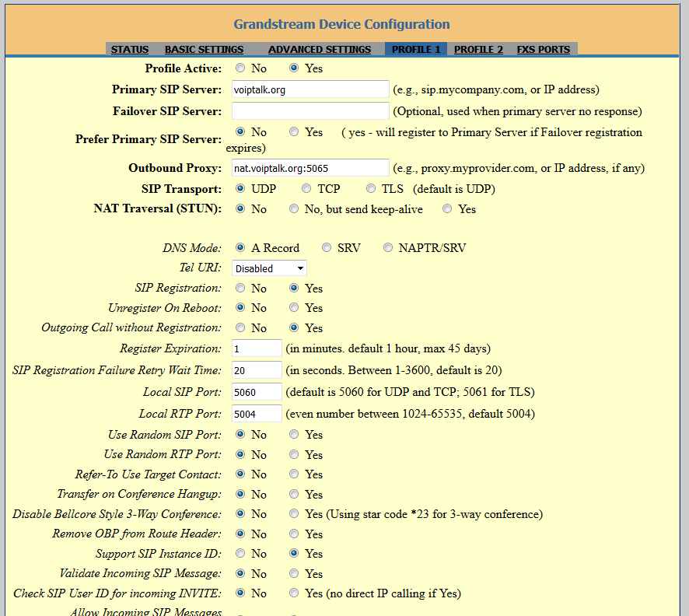Set Validate Incoming SIP Message to Yes
The height and width of the screenshot is (616, 689).
[294, 573]
